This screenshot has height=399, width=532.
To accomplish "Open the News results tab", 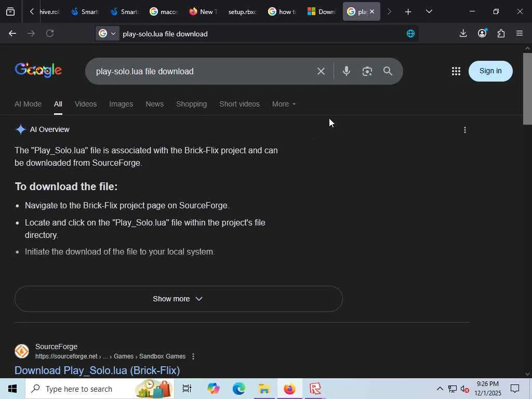I will [x=154, y=104].
